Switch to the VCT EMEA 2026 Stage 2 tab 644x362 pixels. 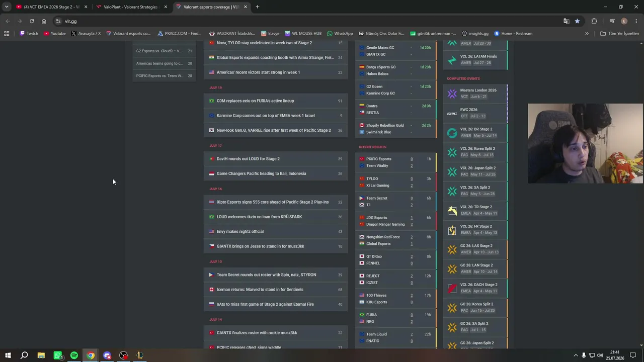tap(51, 7)
